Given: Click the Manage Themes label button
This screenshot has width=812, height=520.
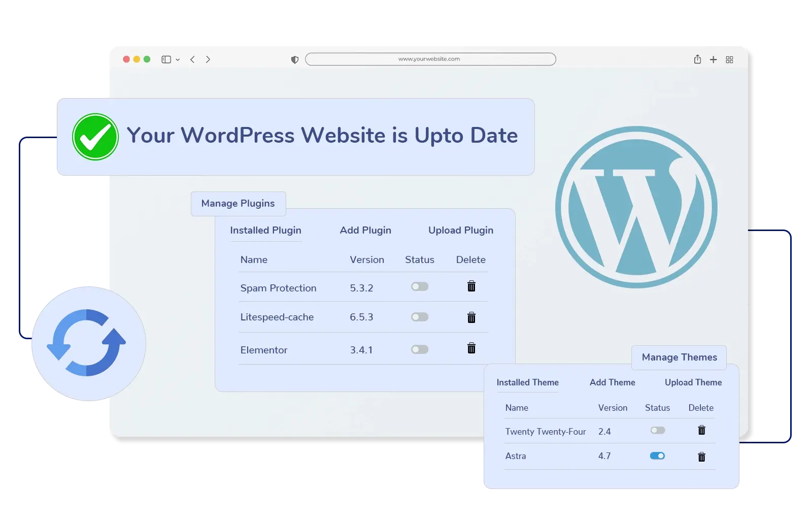Looking at the screenshot, I should tap(679, 357).
